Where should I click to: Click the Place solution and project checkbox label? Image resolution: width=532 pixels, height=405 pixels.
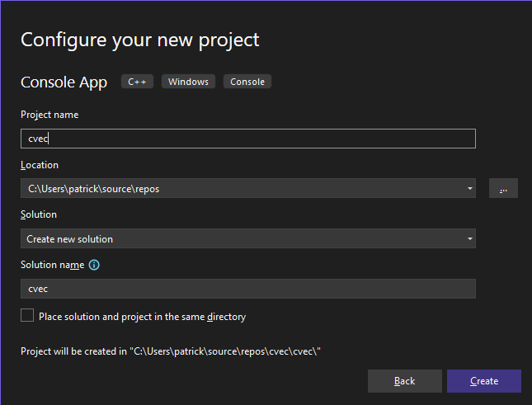click(142, 317)
